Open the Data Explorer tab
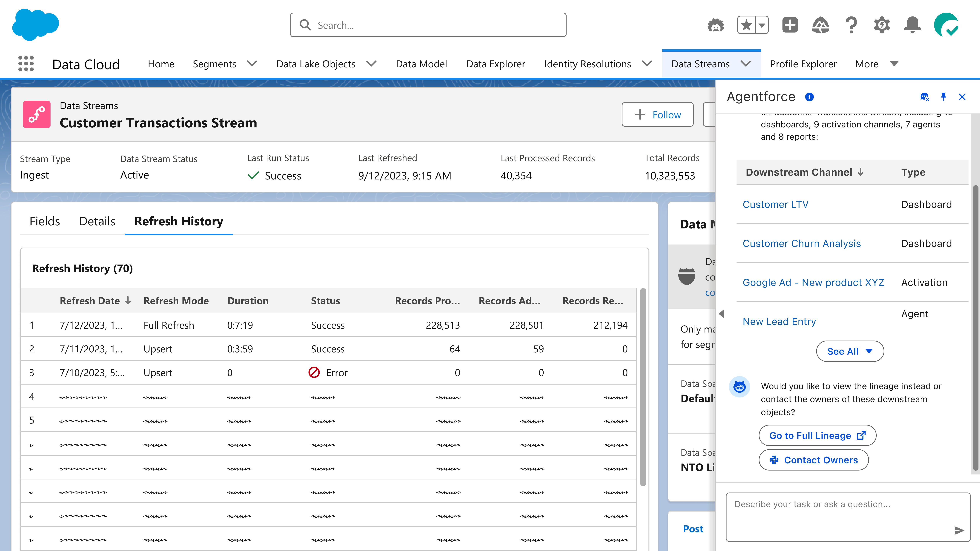Screen dimensions: 980x551 pyautogui.click(x=495, y=64)
